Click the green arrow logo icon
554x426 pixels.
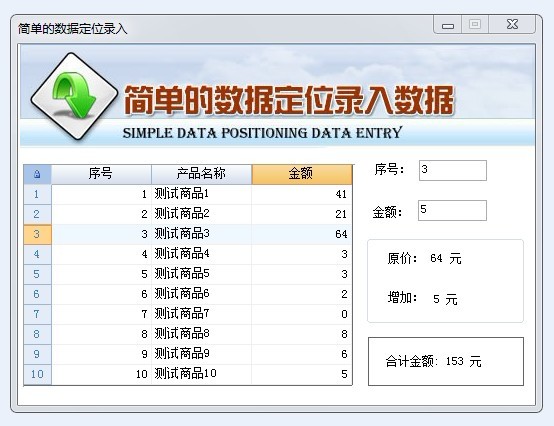[74, 96]
